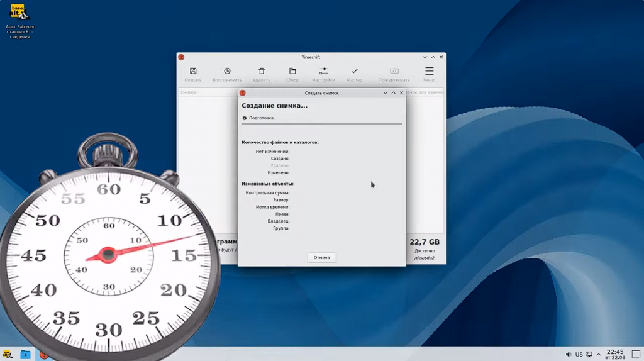Click the Создание снимка... heading
The width and height of the screenshot is (644, 361).
click(274, 106)
